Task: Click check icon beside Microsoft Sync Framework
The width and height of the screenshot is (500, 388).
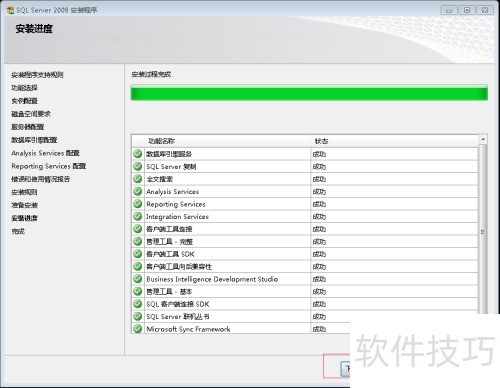Action: (x=137, y=329)
